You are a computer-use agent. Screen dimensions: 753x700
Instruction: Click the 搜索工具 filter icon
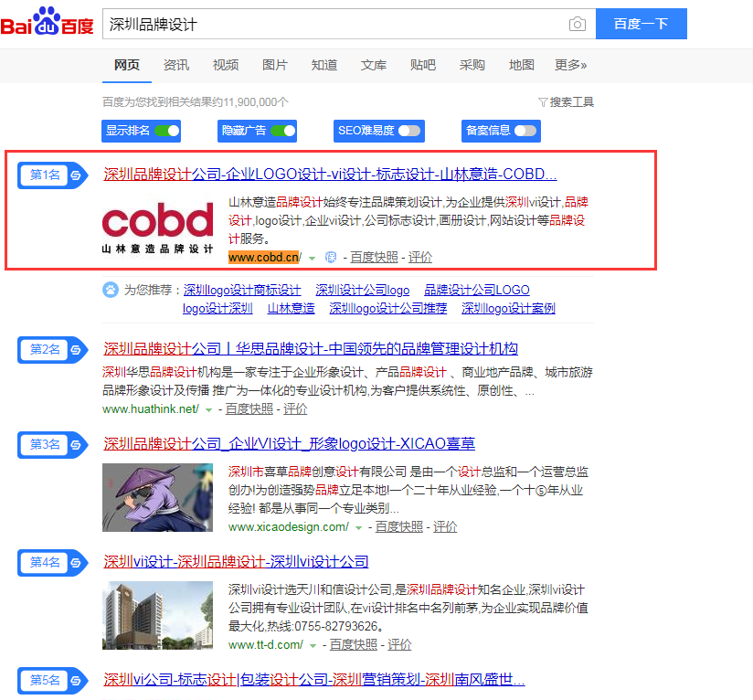[x=543, y=102]
